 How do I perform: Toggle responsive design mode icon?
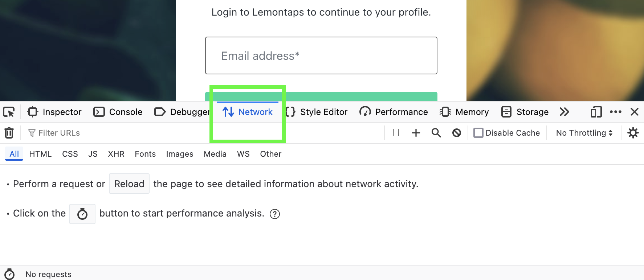596,112
